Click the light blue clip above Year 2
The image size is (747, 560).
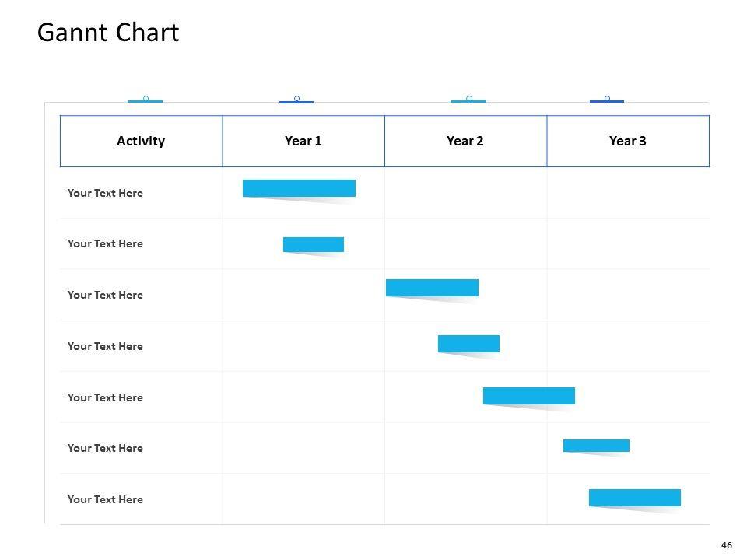click(468, 100)
